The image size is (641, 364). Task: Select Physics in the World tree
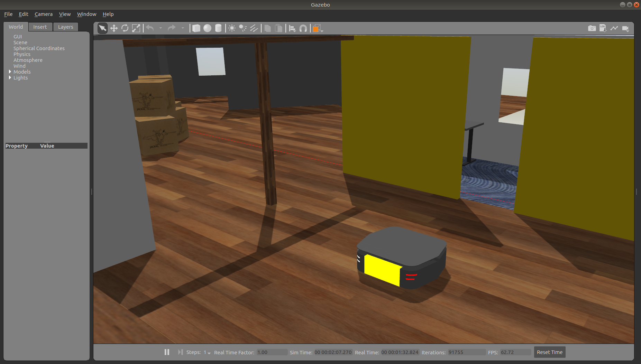point(22,54)
